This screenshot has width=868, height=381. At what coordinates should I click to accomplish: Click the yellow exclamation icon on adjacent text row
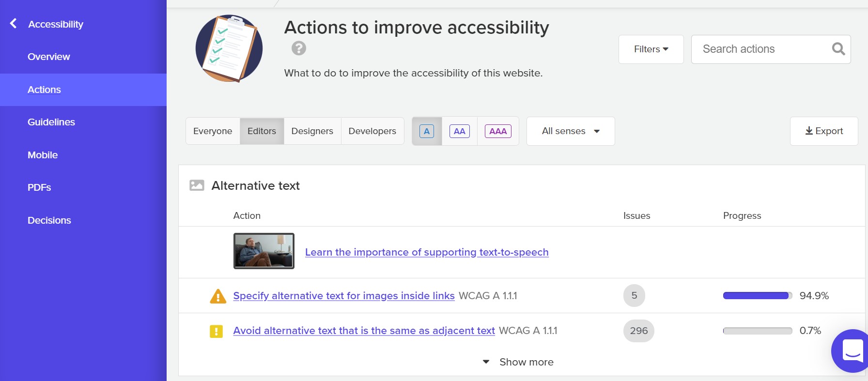pyautogui.click(x=217, y=331)
